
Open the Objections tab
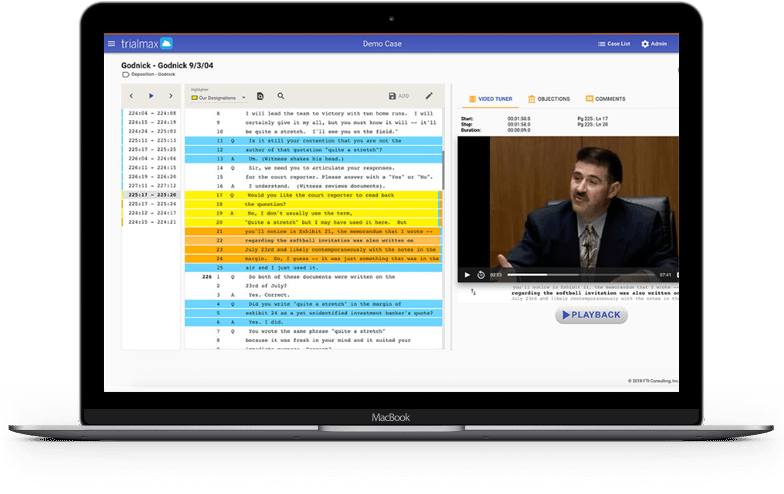(549, 99)
